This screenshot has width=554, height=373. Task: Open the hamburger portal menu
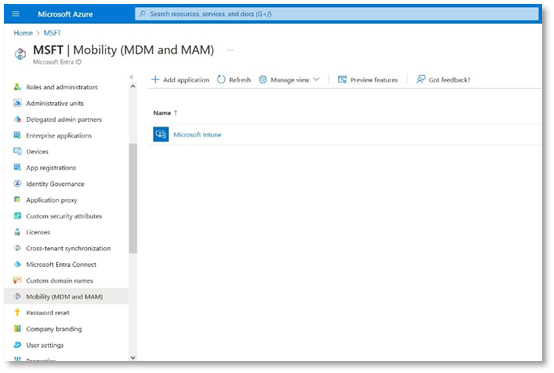coord(16,14)
